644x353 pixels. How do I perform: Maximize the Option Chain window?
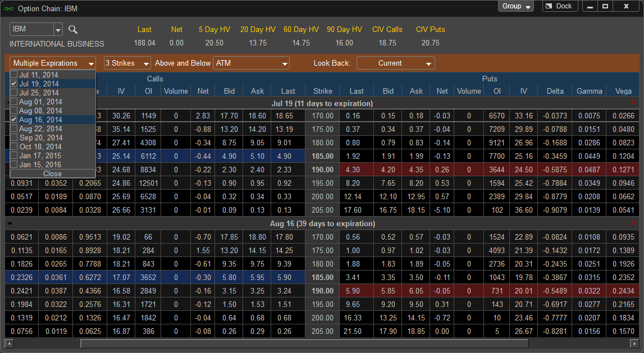[605, 6]
